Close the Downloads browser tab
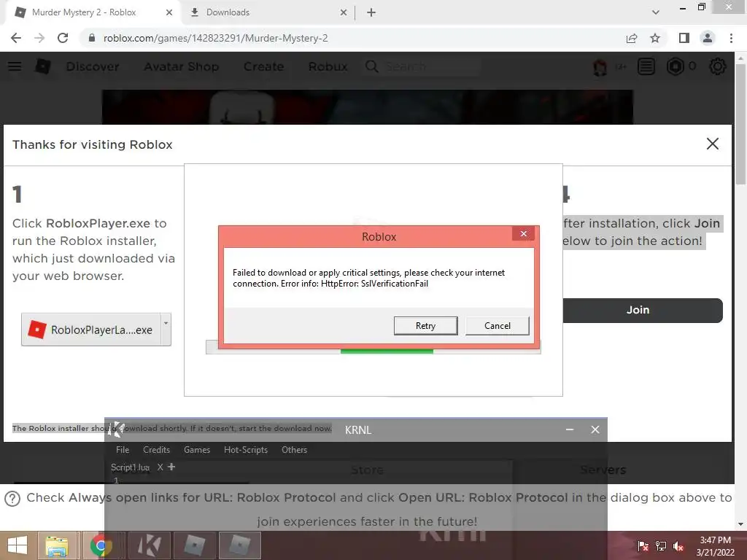The height and width of the screenshot is (560, 747). [x=344, y=13]
